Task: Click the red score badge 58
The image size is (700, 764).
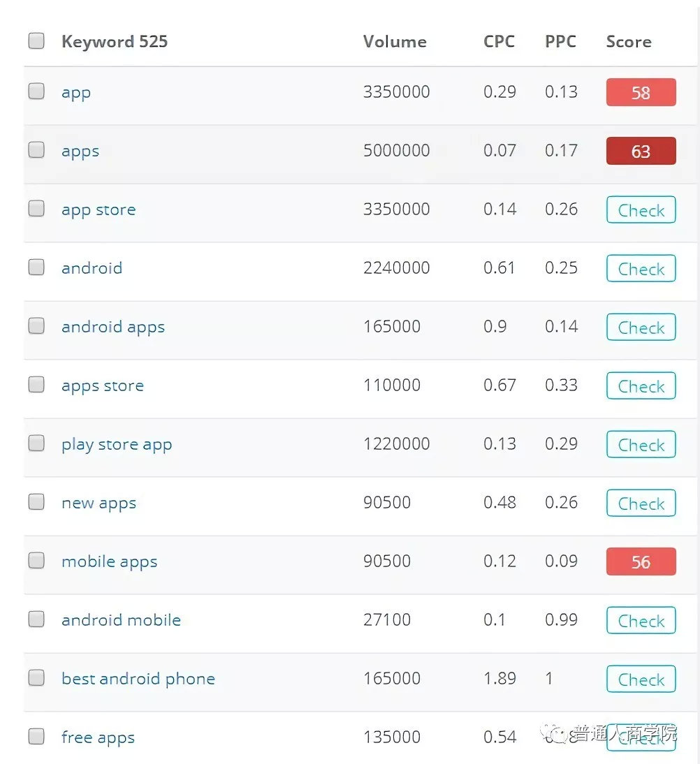Action: click(641, 92)
